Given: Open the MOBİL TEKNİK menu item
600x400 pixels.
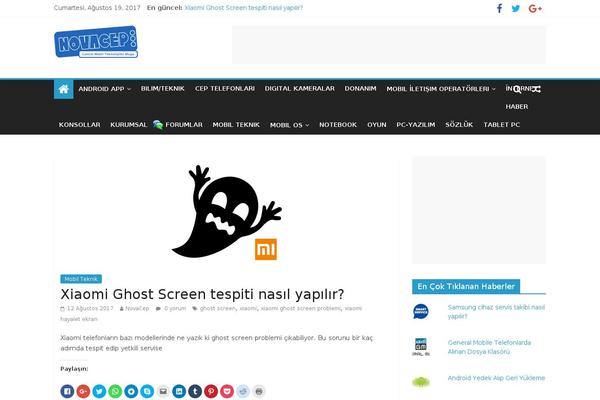Looking at the screenshot, I should tap(236, 125).
